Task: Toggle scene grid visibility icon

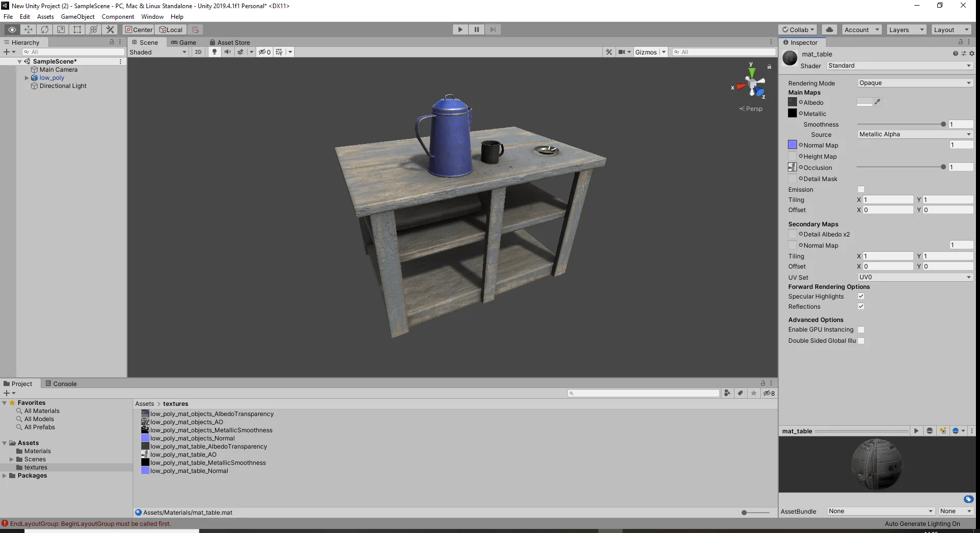Action: 279,52
